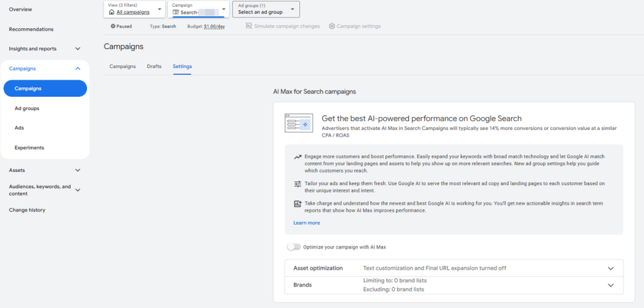Go to Ad groups in the sidebar
Screen dimensions: 644x308
coord(27,108)
